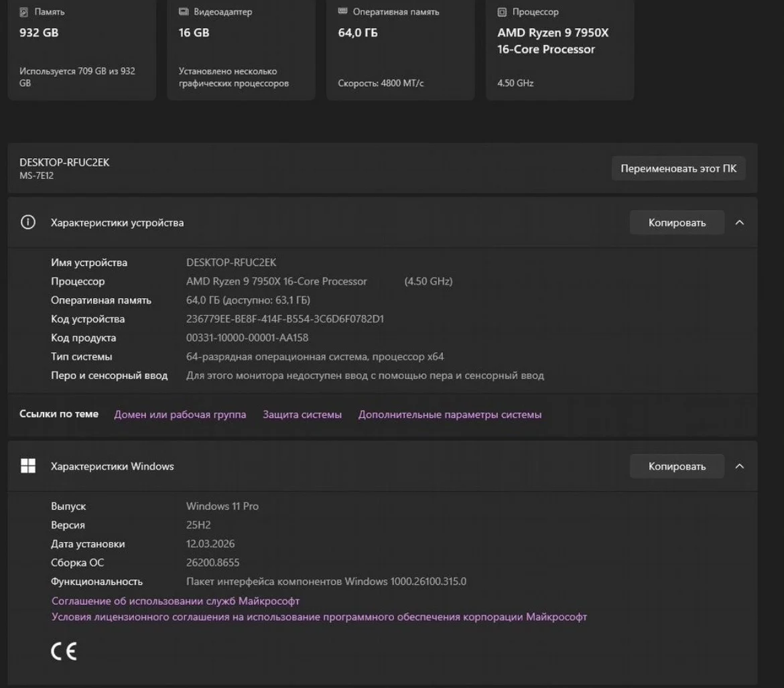Click the Тип системы label

pos(81,356)
